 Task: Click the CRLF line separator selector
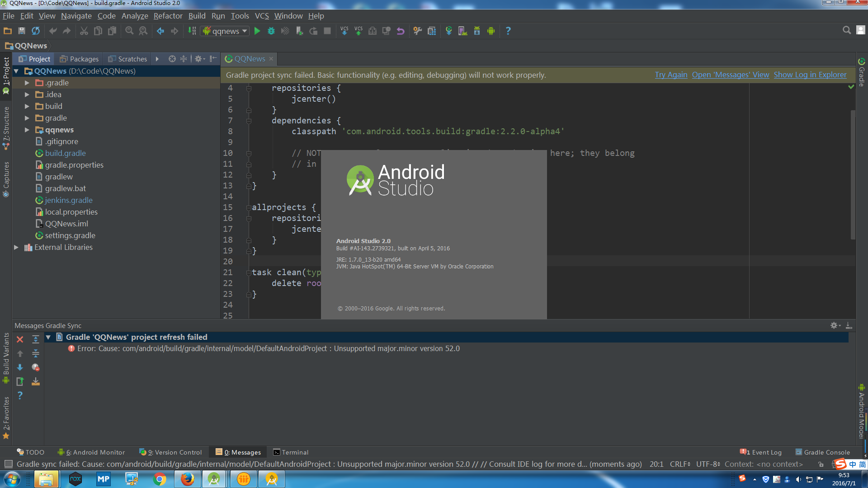point(679,464)
